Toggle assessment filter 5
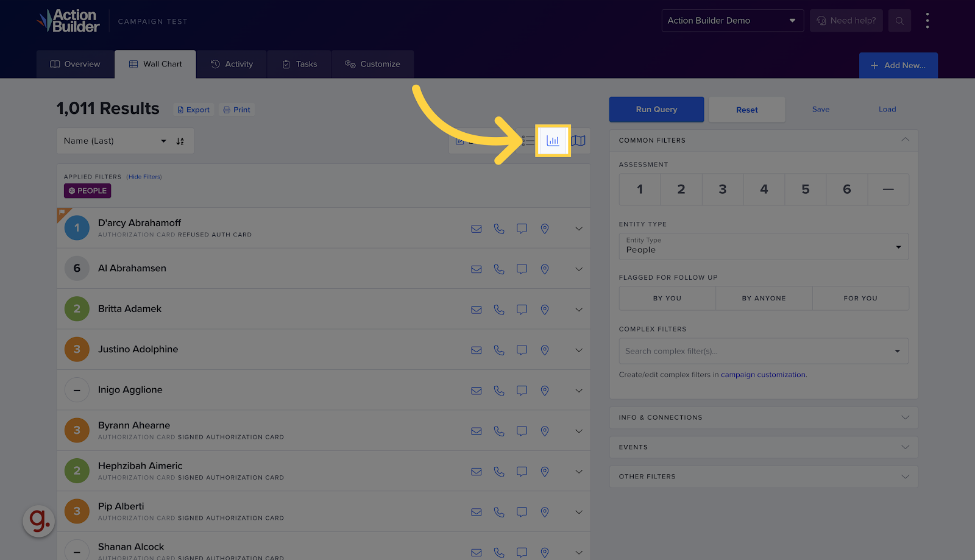The width and height of the screenshot is (975, 560). (x=806, y=190)
